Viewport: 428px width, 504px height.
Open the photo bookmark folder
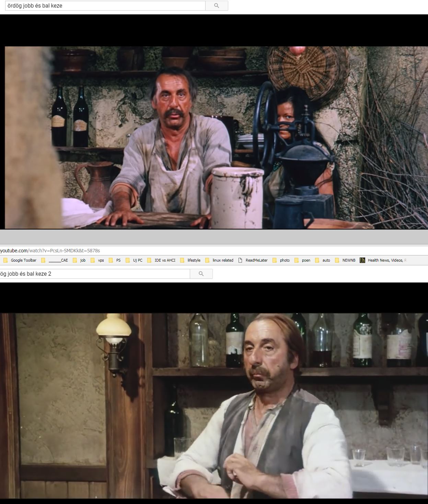click(281, 260)
